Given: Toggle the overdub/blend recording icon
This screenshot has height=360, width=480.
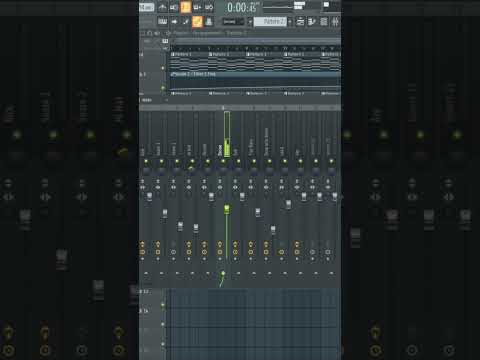Looking at the screenshot, I should pyautogui.click(x=197, y=7).
